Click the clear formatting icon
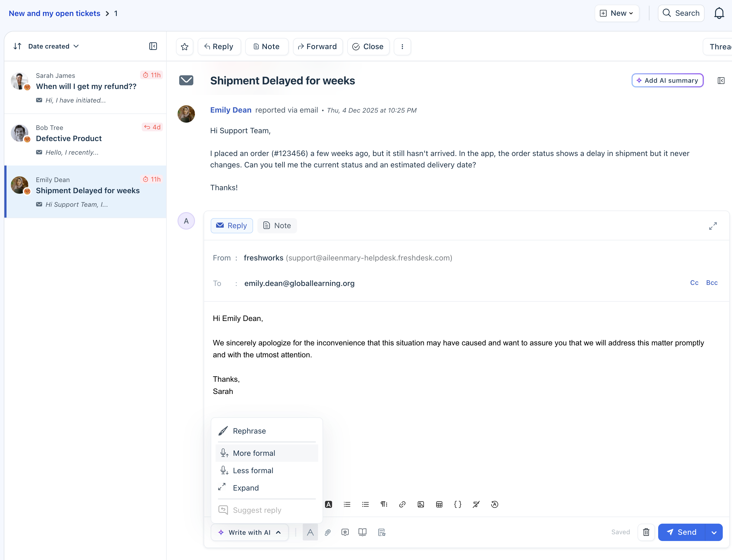This screenshot has height=560, width=732. pyautogui.click(x=476, y=504)
